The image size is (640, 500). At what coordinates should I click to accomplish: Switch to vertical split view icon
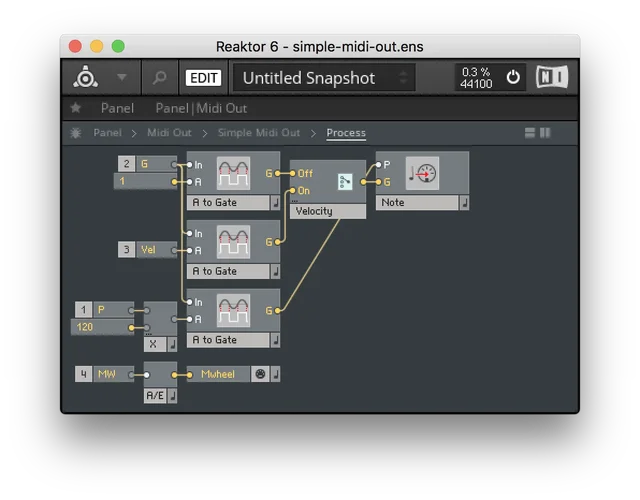545,133
